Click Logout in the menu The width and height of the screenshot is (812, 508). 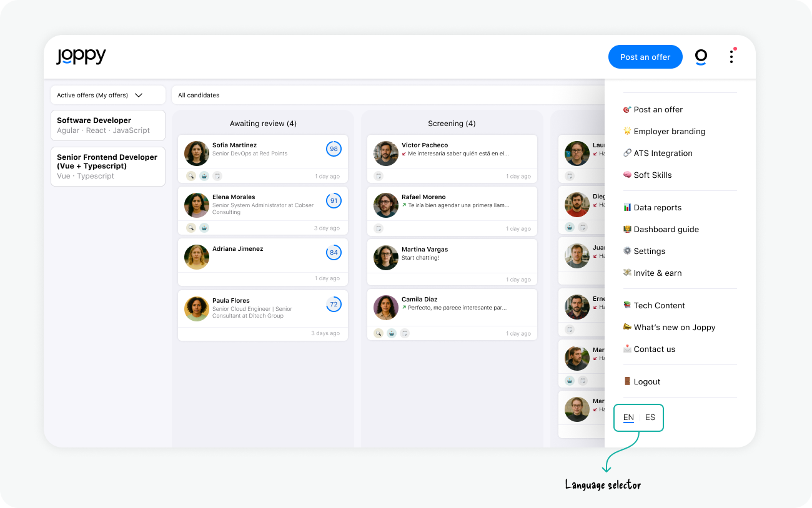point(646,382)
